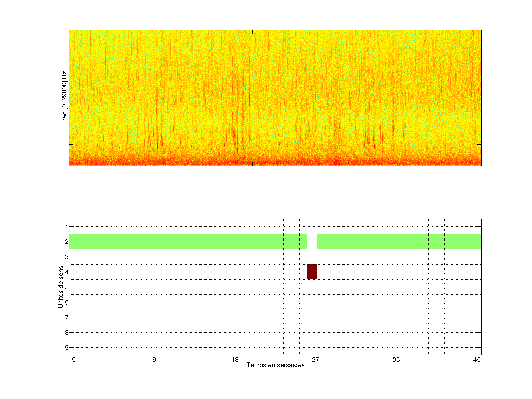Click the center of the spectrogram image
Image resolution: width=532 pixels, height=399 pixels.
pyautogui.click(x=275, y=98)
